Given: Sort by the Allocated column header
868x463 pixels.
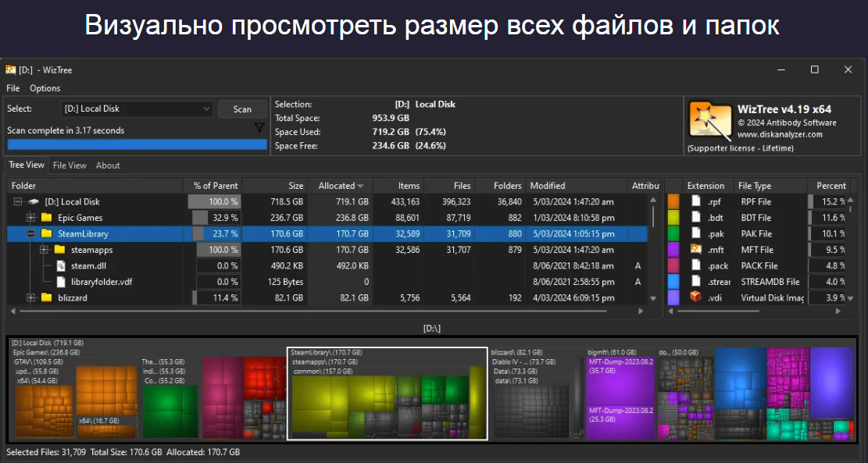Looking at the screenshot, I should (x=340, y=186).
